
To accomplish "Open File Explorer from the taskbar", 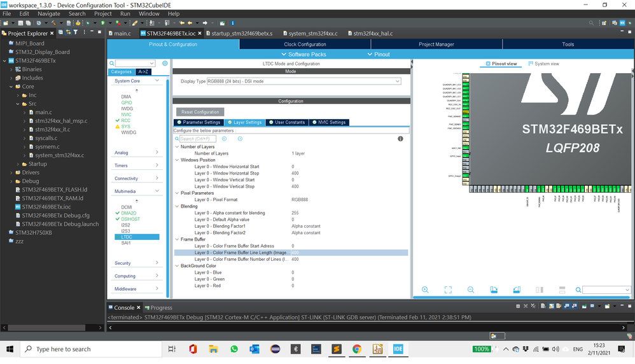I will click(213, 349).
